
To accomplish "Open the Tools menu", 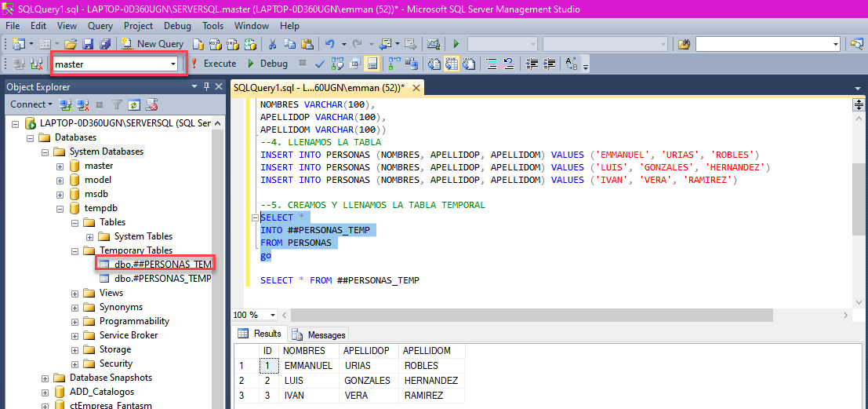I will pos(213,25).
